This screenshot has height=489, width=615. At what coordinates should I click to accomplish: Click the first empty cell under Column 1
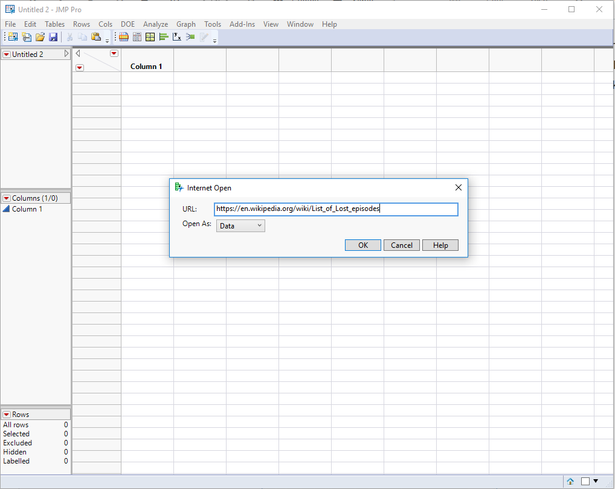pyautogui.click(x=147, y=77)
